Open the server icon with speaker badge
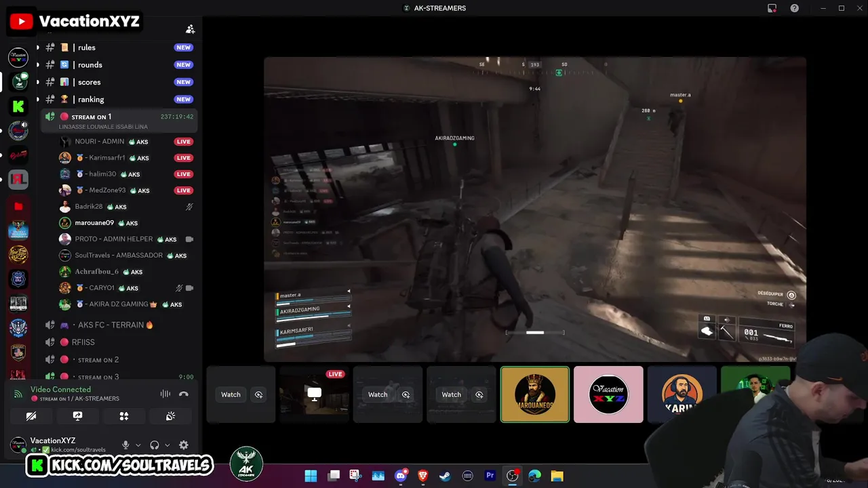This screenshot has height=488, width=868. (x=18, y=131)
